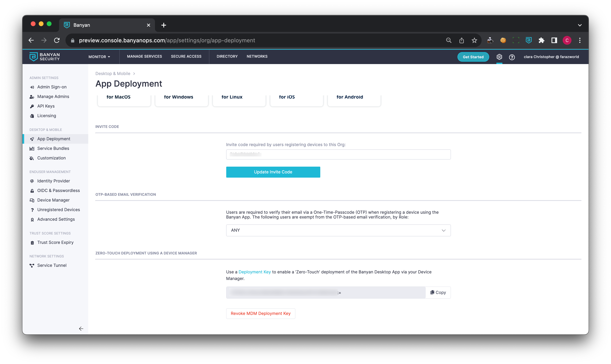The width and height of the screenshot is (611, 364).
Task: Open the ANY role exemption dropdown
Action: [x=338, y=230]
